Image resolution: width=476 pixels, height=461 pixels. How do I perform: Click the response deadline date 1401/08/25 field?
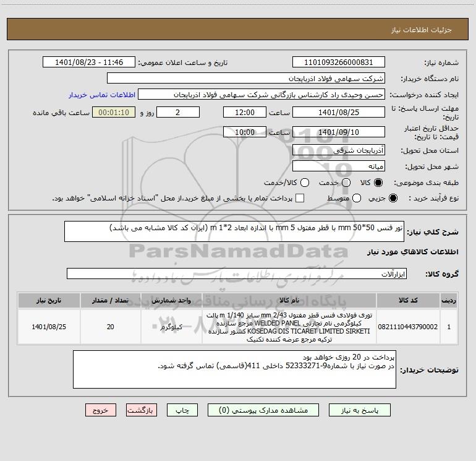point(339,112)
